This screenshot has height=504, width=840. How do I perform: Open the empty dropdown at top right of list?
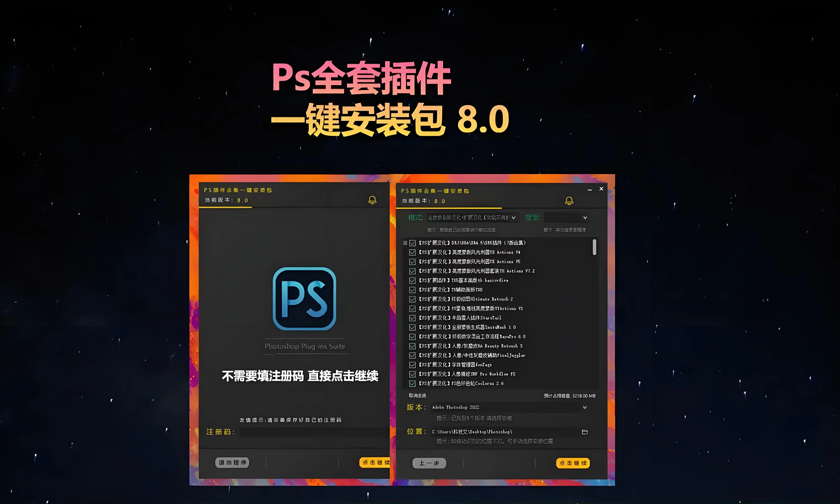click(567, 217)
